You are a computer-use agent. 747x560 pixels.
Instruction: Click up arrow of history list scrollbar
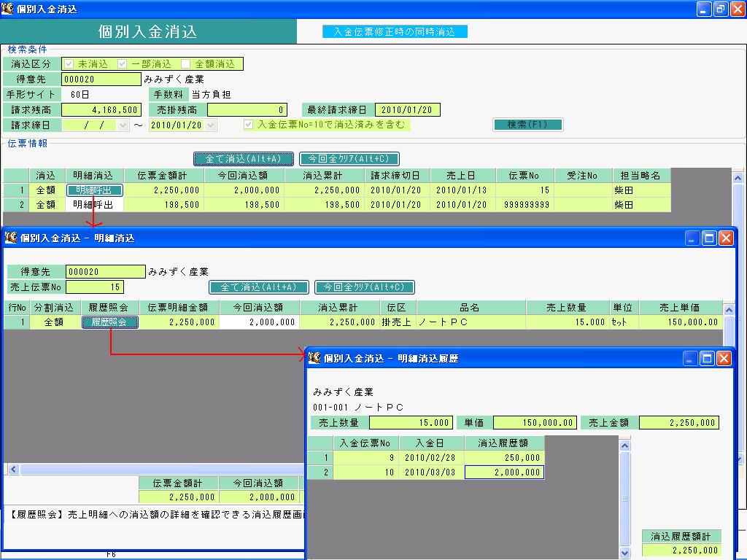tap(624, 446)
